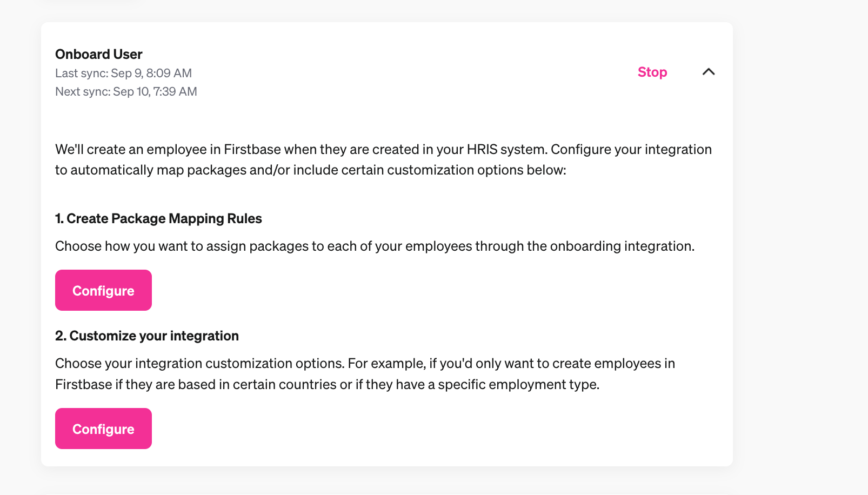Click the "Customize your integration" heading
The width and height of the screenshot is (868, 495).
[x=147, y=336]
